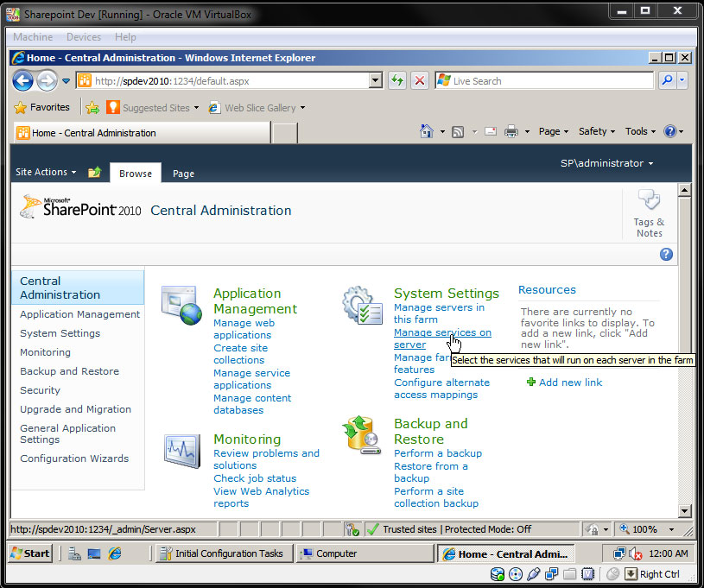
Task: Click Security in left navigation
Action: [x=40, y=390]
